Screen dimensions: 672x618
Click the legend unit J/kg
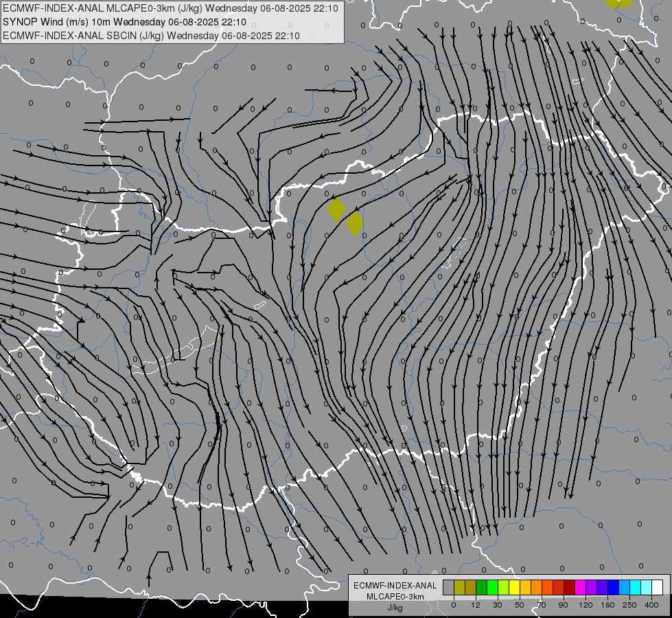(395, 608)
